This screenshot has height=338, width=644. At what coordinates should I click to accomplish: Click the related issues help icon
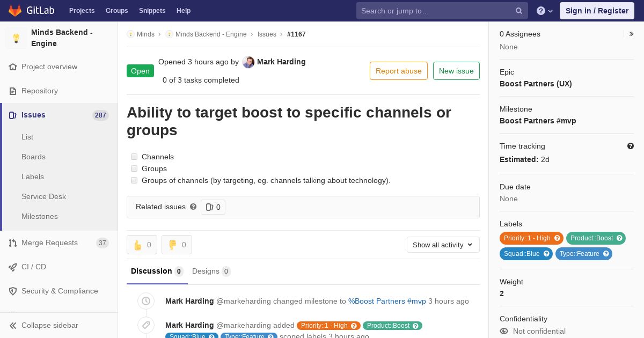(x=193, y=207)
